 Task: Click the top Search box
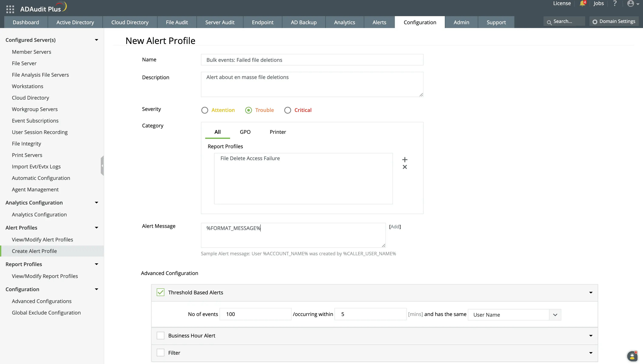564,21
